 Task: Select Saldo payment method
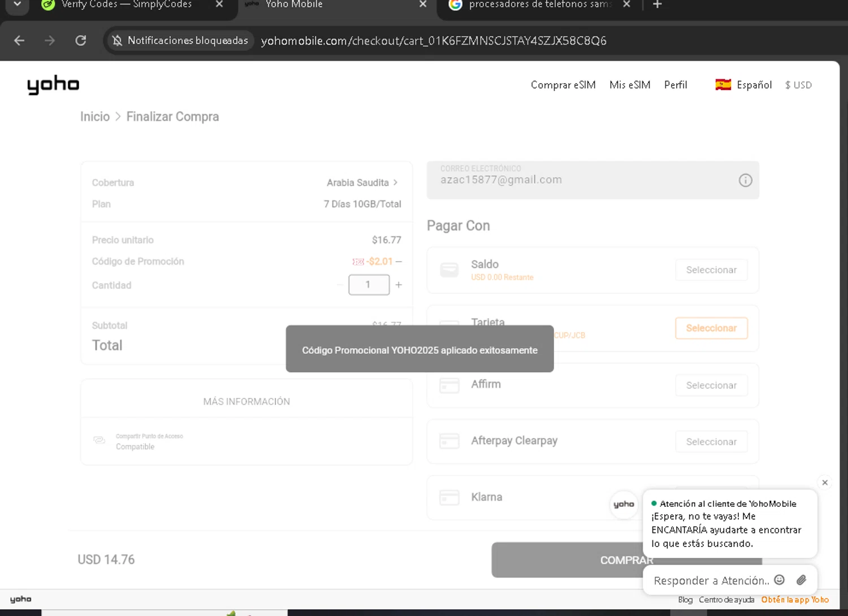[711, 270]
